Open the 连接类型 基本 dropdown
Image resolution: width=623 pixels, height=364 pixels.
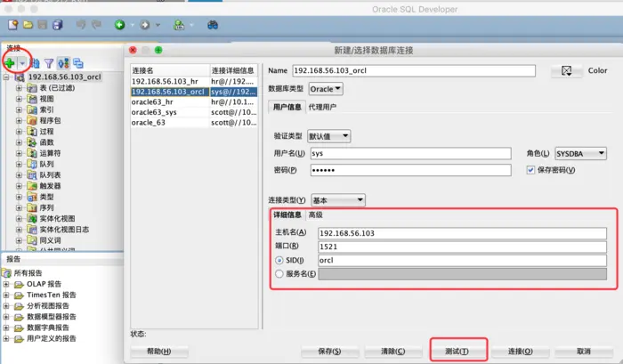point(338,200)
